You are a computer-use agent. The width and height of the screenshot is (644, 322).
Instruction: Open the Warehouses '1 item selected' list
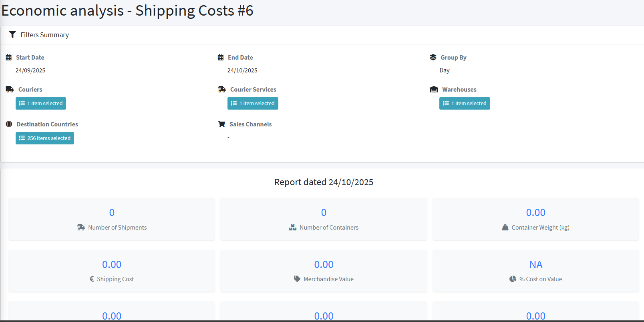click(x=465, y=104)
